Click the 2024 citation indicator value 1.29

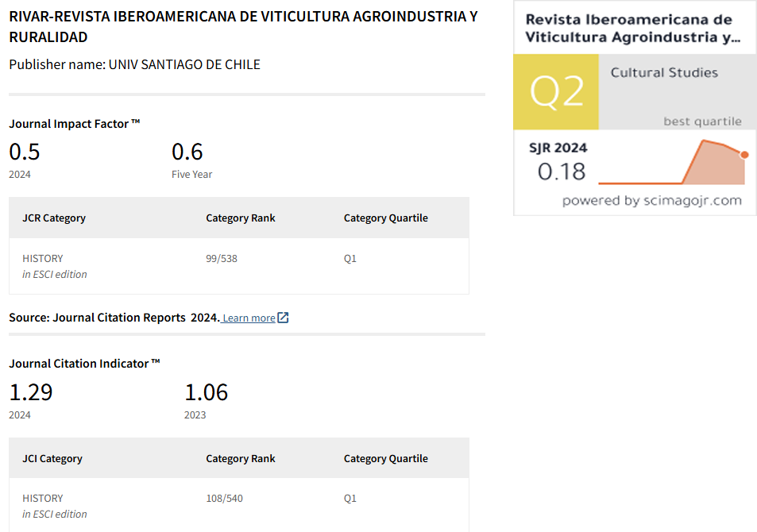(31, 391)
